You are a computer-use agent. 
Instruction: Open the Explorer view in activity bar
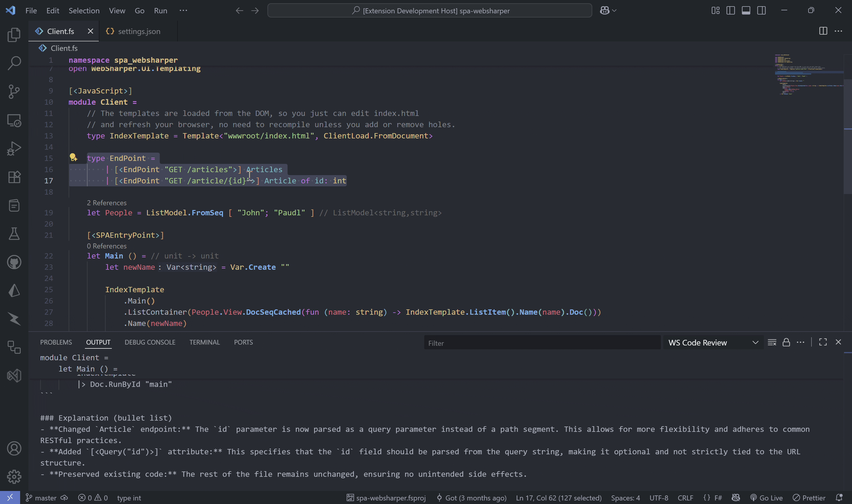[x=14, y=35]
